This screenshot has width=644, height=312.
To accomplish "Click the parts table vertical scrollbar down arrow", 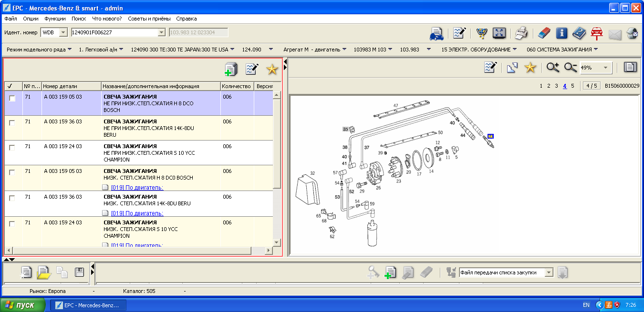I will click(x=277, y=242).
